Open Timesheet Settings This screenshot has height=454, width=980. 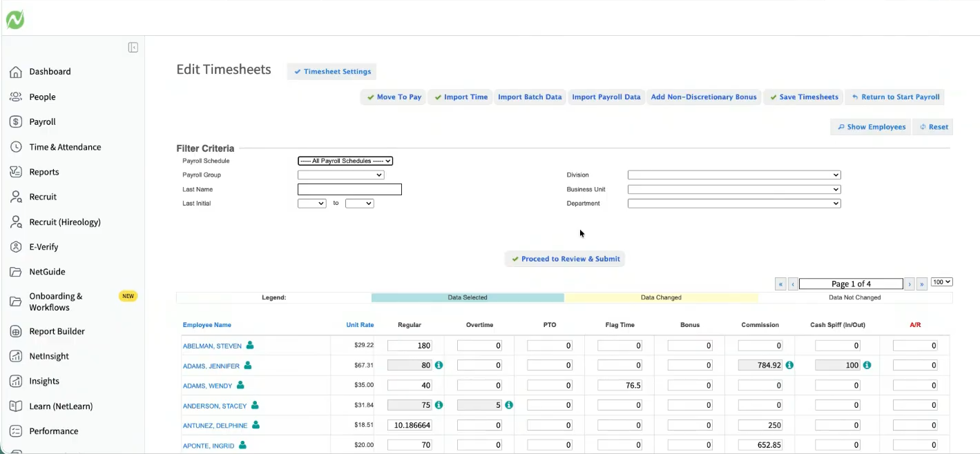click(x=332, y=71)
